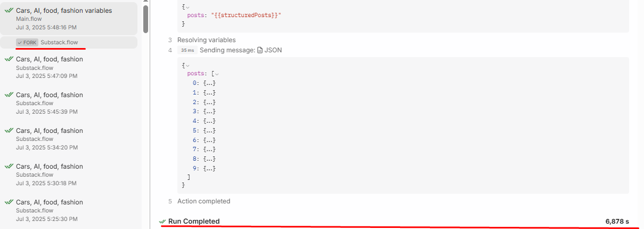Viewport: 644px width, 229px height.
Task: Click the check icon of the 5:25:30 PM run
Action: pos(9,202)
